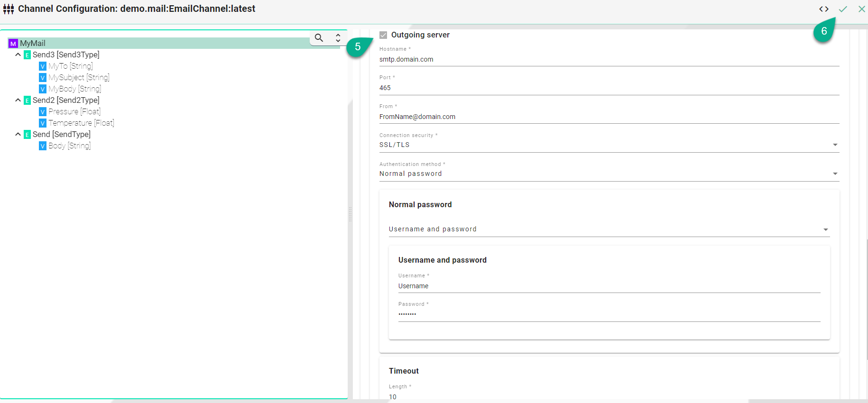Collapse the Send tree node

tap(18, 135)
